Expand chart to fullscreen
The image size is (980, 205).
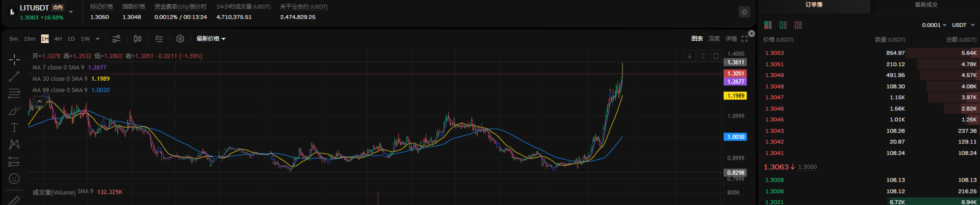coord(745,39)
